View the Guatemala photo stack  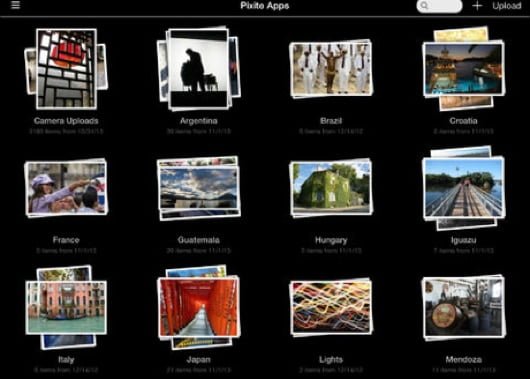coord(199,188)
